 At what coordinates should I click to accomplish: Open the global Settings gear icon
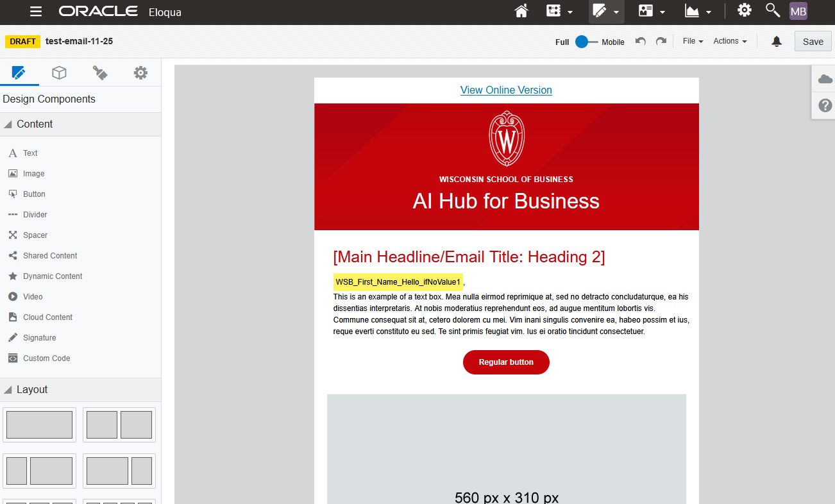(x=744, y=10)
